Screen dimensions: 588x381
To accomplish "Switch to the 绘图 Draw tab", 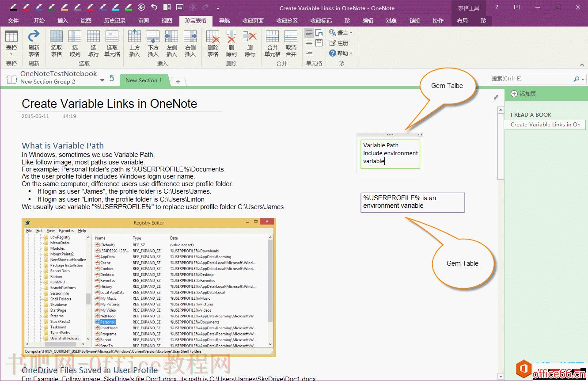I will 86,21.
